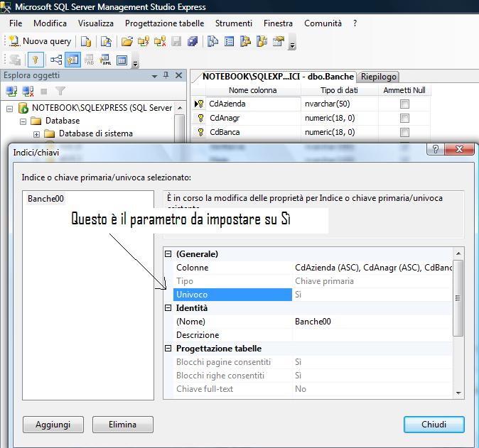The height and width of the screenshot is (448, 479).
Task: Click the Indici/chiavi dialog help button
Action: [x=436, y=149]
